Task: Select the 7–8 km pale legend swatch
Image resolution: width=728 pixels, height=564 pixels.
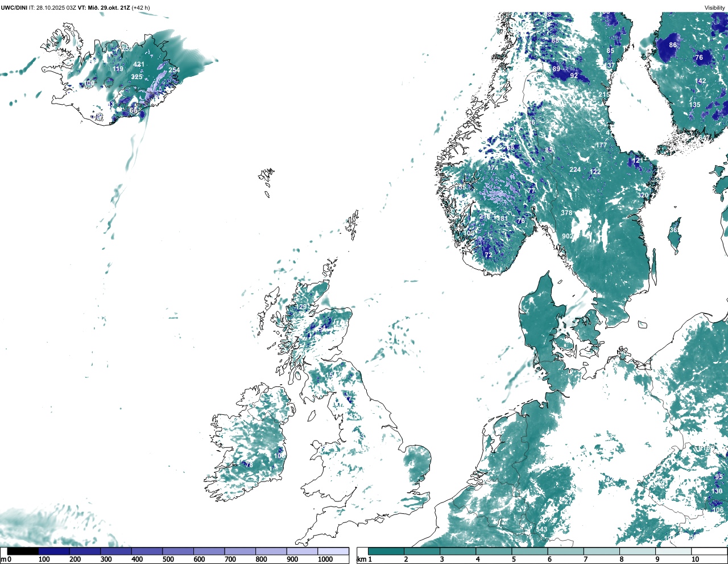Action: 601,551
